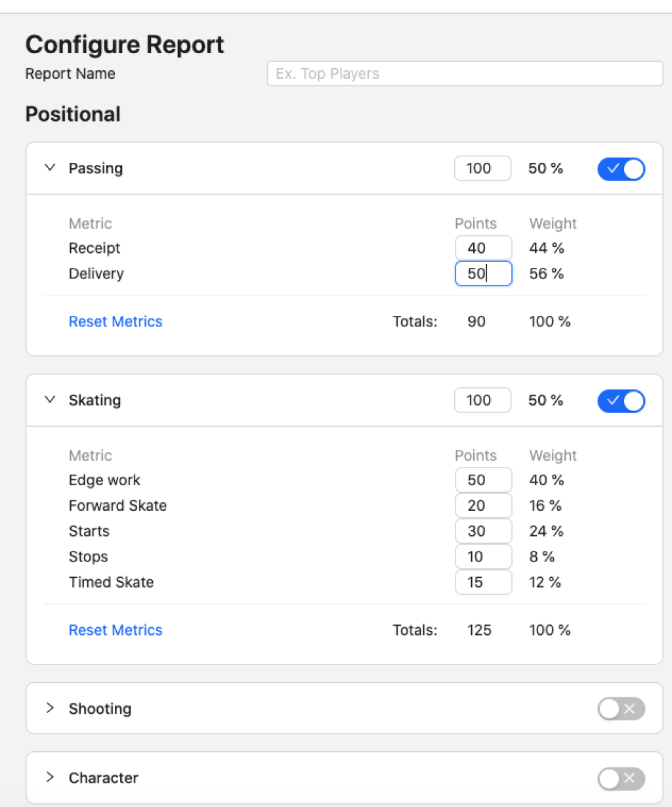Screen dimensions: 672x807
Task: Expand the Character section chevron
Action: (50, 777)
